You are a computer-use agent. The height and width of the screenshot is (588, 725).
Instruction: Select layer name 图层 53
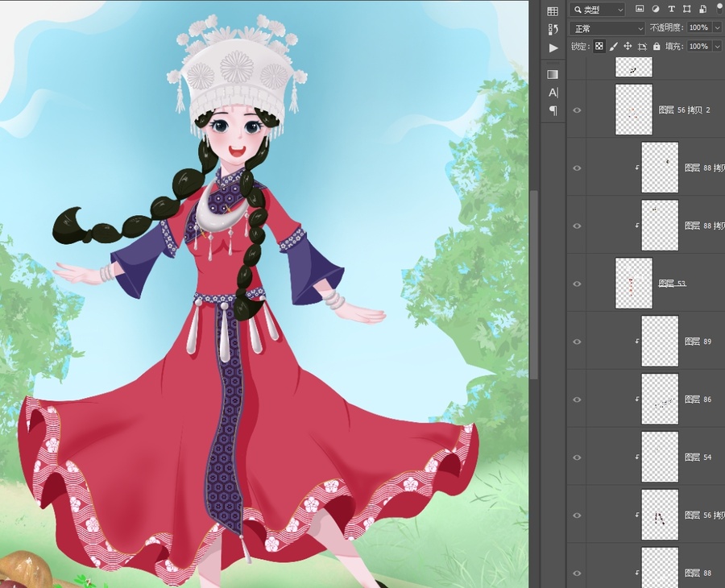[x=672, y=284]
